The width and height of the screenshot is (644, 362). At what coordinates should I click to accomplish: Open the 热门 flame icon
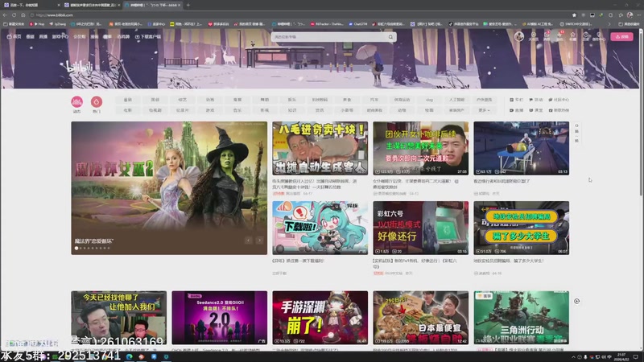click(97, 102)
